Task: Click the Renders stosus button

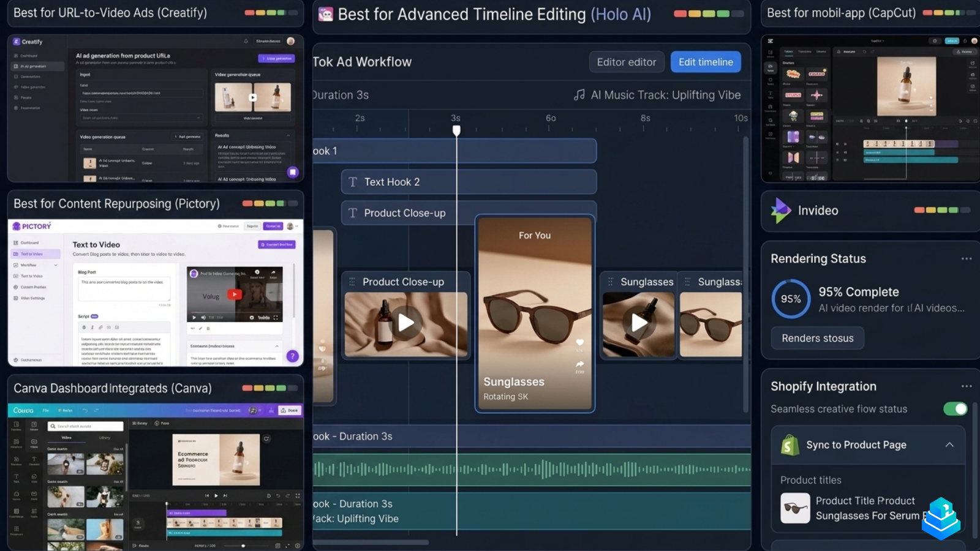Action: [818, 338]
